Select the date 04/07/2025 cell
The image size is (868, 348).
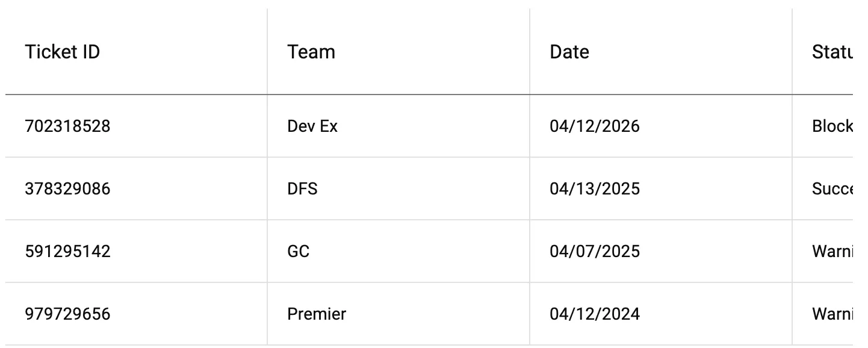pos(595,252)
